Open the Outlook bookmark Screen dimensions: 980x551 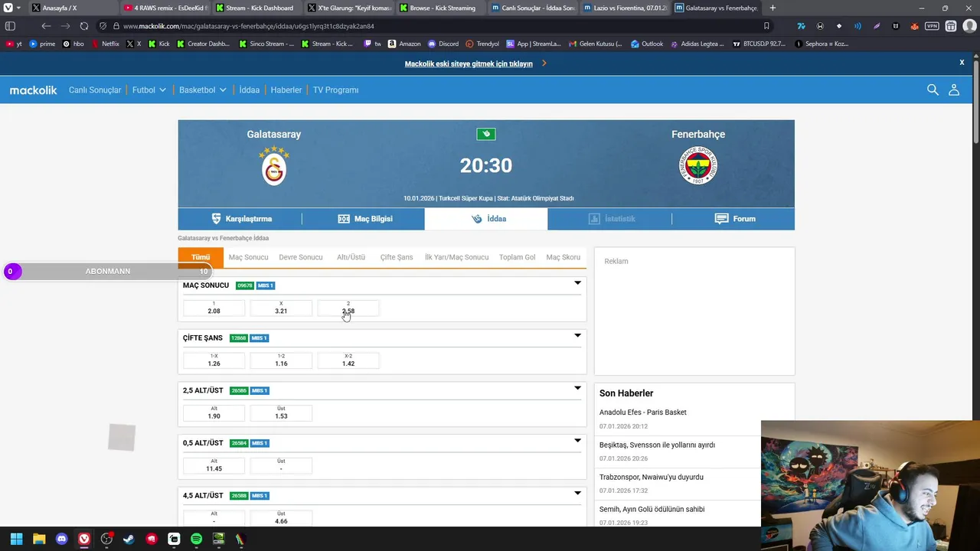coord(647,44)
